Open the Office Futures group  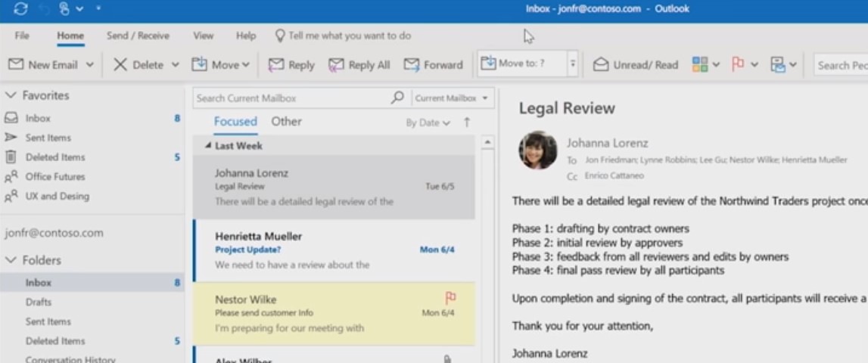coord(54,176)
